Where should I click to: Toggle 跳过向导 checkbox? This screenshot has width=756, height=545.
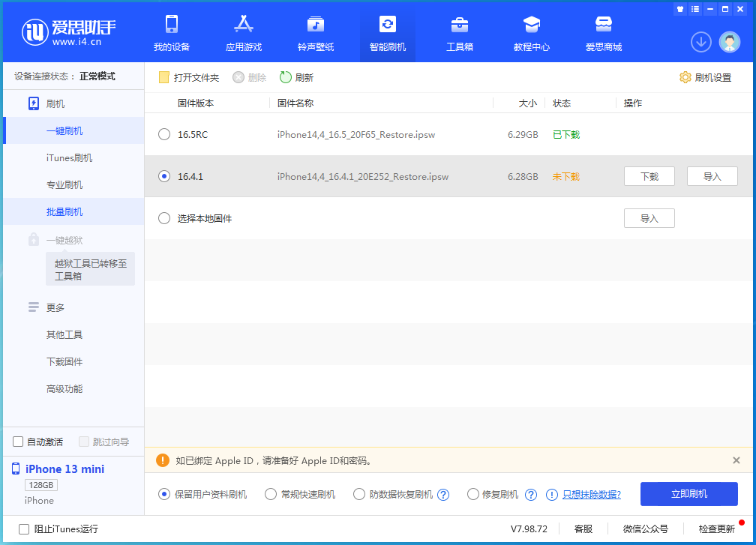(84, 442)
